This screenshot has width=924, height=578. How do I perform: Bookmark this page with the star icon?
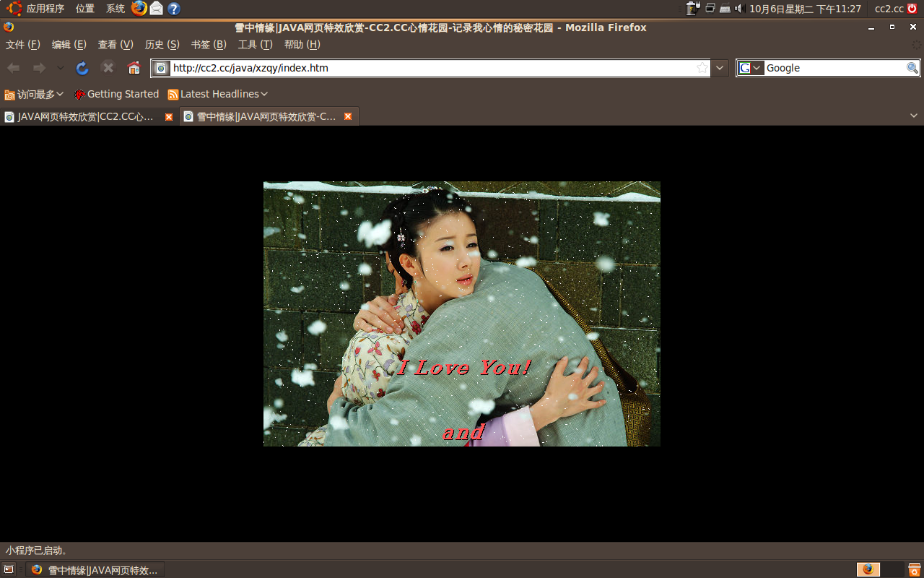(702, 68)
